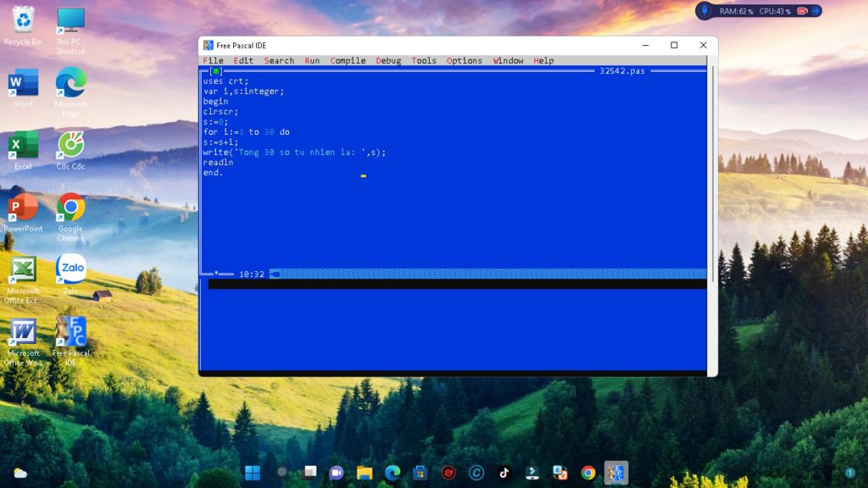
Task: Open the Tools menu
Action: (x=424, y=61)
